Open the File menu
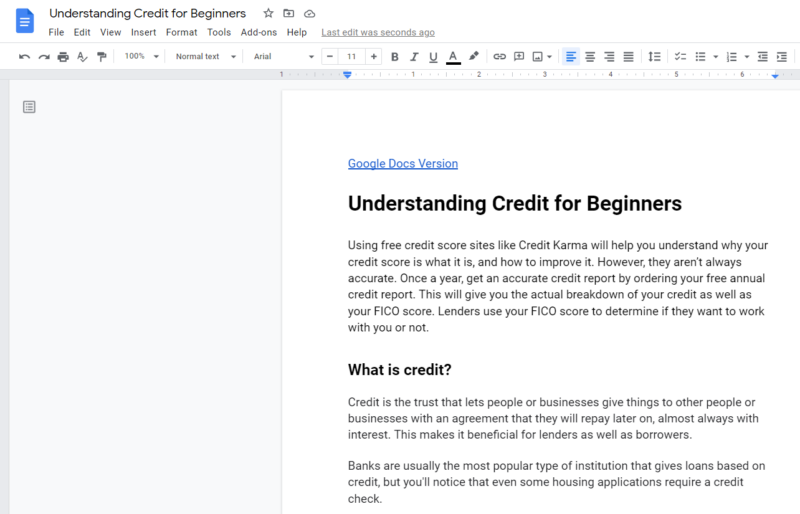800x514 pixels. pyautogui.click(x=56, y=32)
